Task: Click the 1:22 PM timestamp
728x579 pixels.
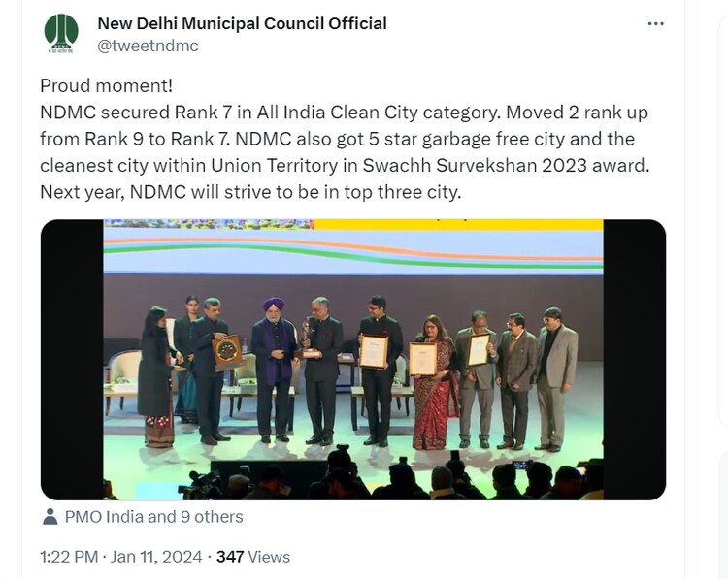Action: click(x=69, y=557)
